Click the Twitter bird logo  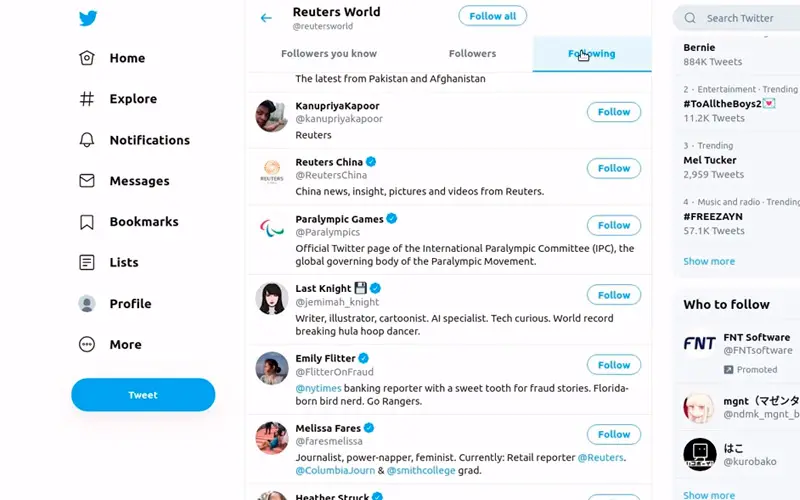[88, 18]
